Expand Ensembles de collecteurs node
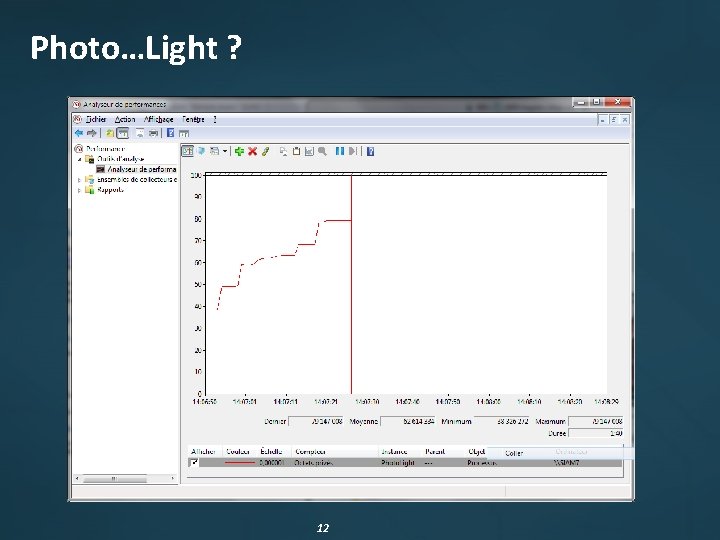This screenshot has height=540, width=720. pyautogui.click(x=79, y=180)
